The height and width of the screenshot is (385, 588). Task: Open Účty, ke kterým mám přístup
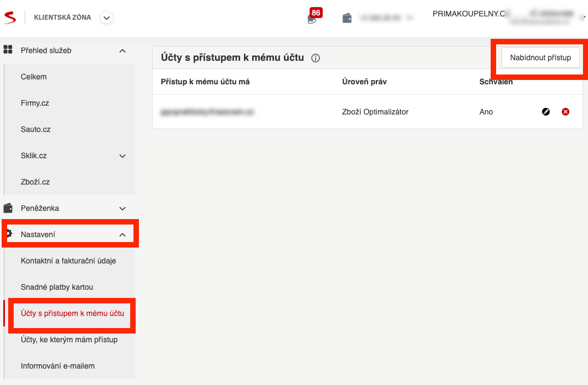[x=69, y=340]
